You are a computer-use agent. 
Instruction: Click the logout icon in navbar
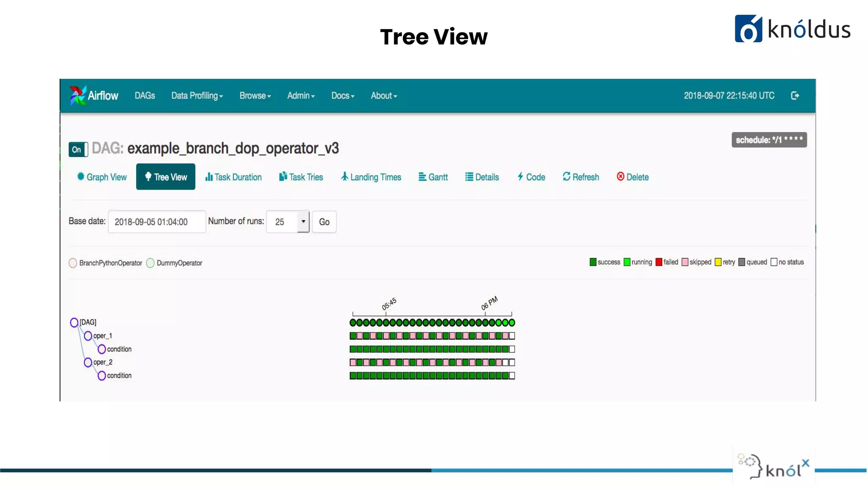(x=795, y=96)
